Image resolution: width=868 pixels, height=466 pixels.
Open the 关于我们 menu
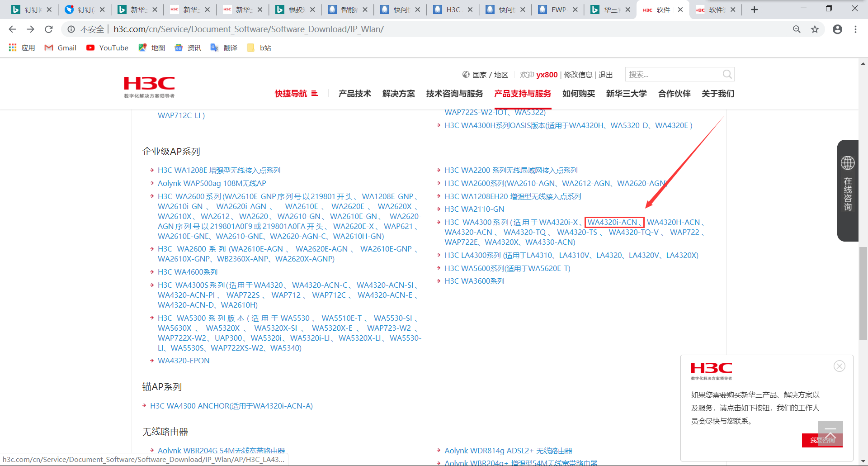click(718, 94)
